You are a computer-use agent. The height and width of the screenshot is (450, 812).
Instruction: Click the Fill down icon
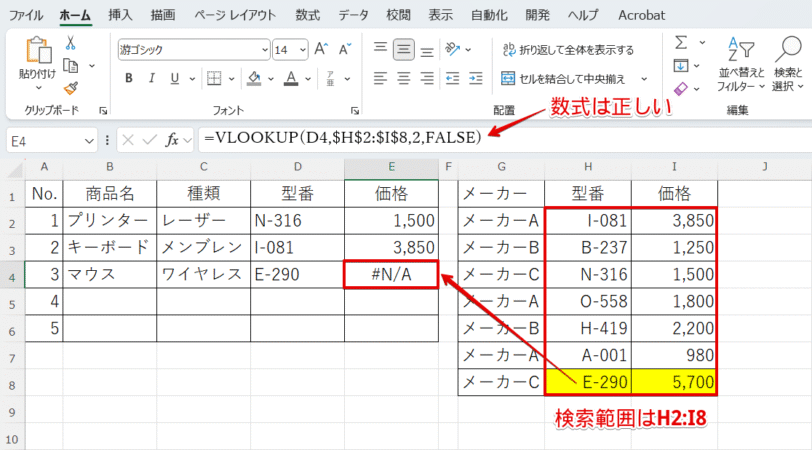click(x=681, y=66)
